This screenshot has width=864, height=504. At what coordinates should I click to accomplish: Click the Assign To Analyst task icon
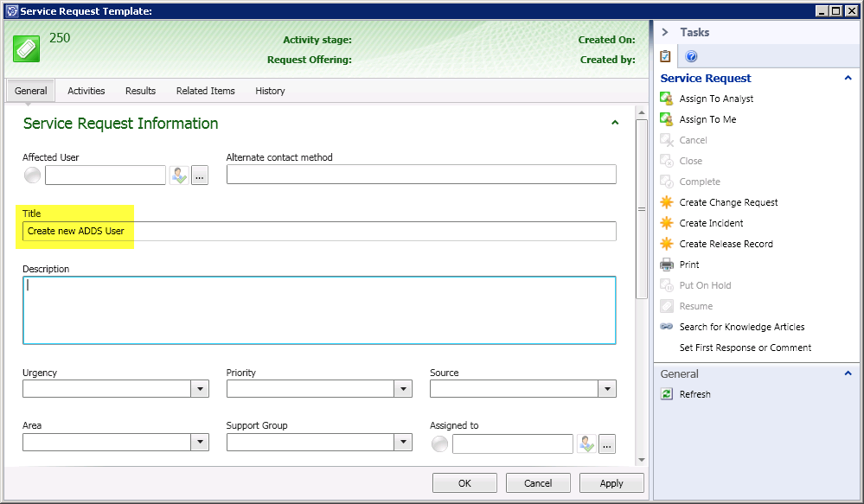point(666,99)
